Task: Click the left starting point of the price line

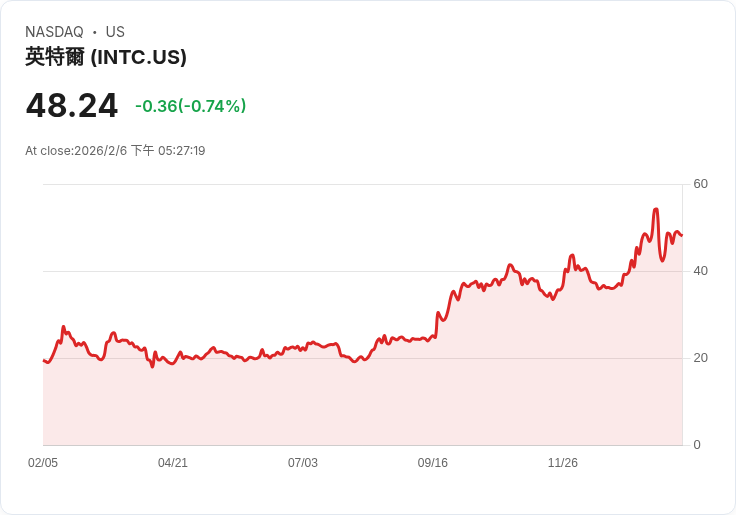Action: coord(44,361)
